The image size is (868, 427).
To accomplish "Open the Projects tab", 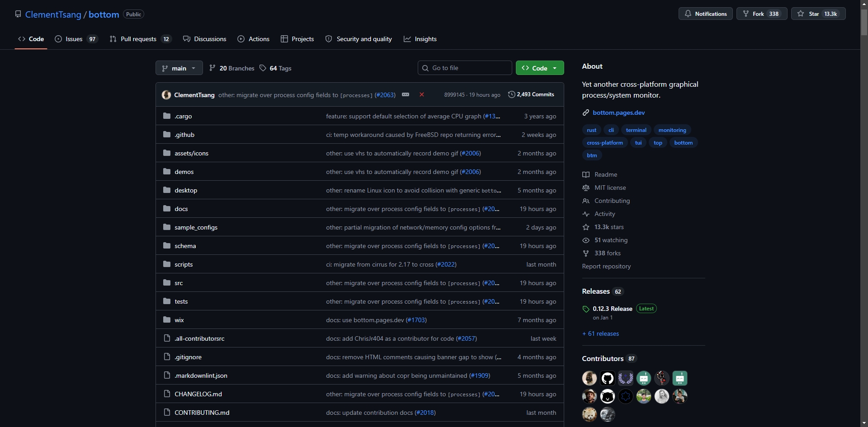I will click(297, 39).
